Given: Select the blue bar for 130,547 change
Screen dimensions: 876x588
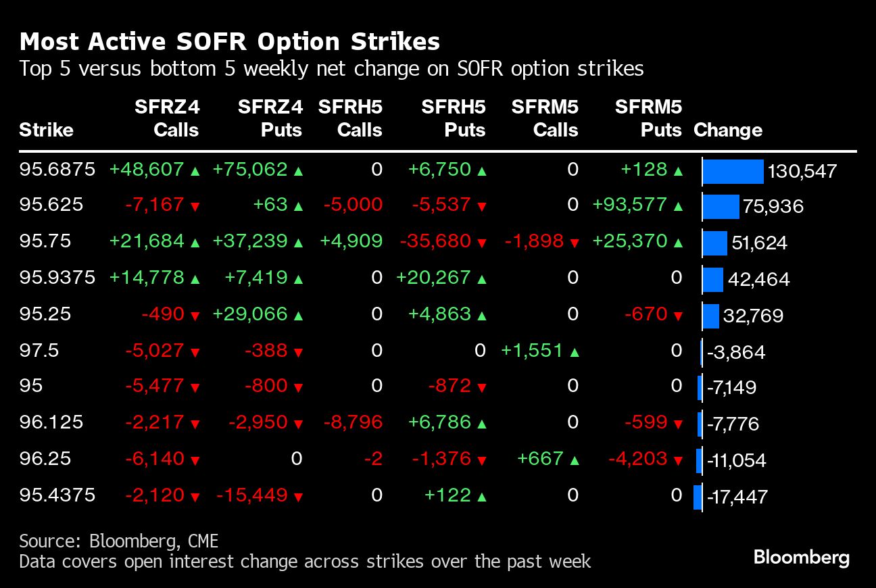Looking at the screenshot, I should tap(733, 172).
